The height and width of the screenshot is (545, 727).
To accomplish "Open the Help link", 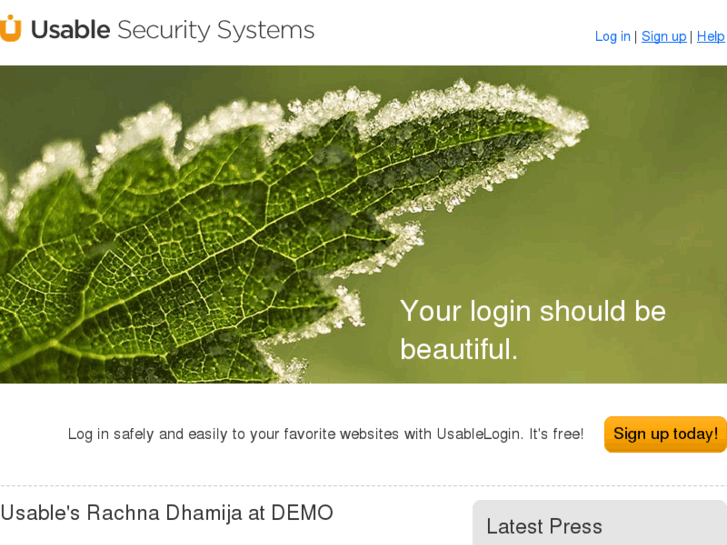I will (710, 36).
